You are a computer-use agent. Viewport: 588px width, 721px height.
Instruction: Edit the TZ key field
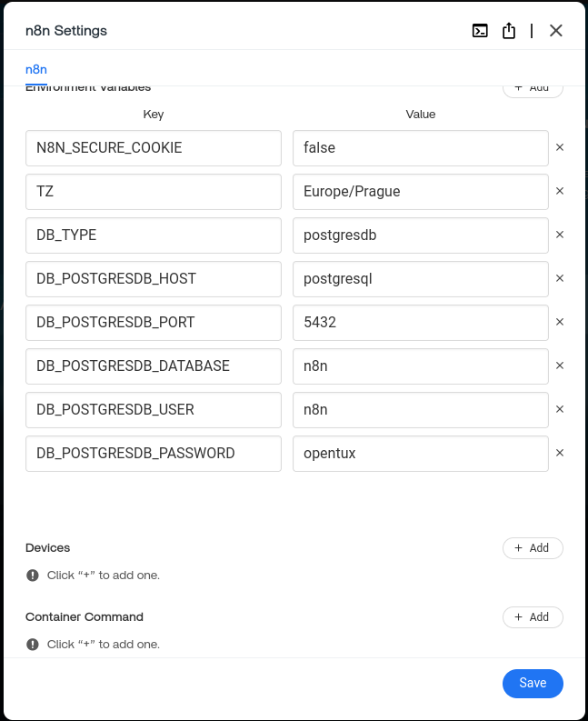[x=154, y=192]
